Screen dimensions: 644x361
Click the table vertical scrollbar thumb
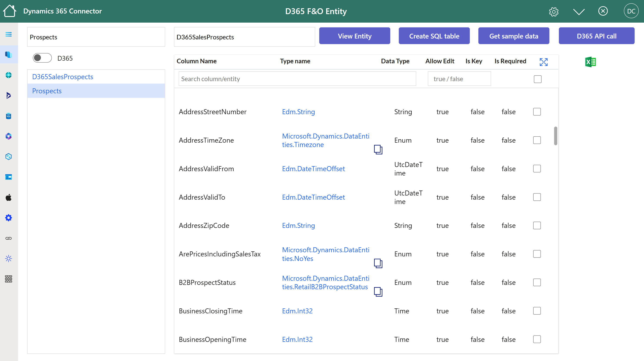[x=555, y=136]
